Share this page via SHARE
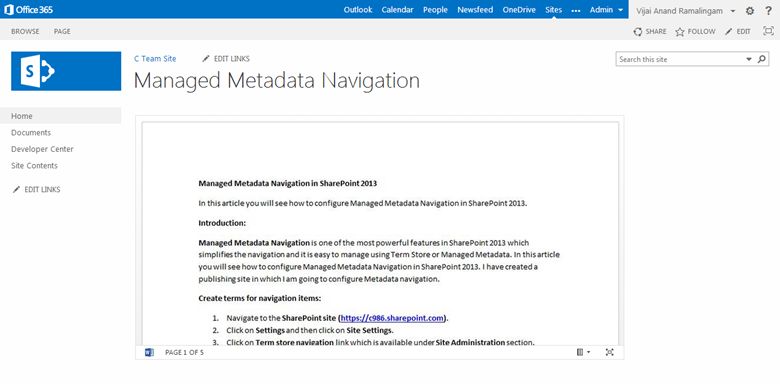 point(650,31)
